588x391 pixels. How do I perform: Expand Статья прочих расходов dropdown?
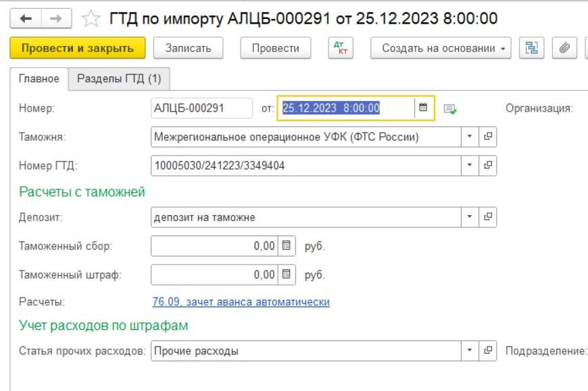click(470, 351)
